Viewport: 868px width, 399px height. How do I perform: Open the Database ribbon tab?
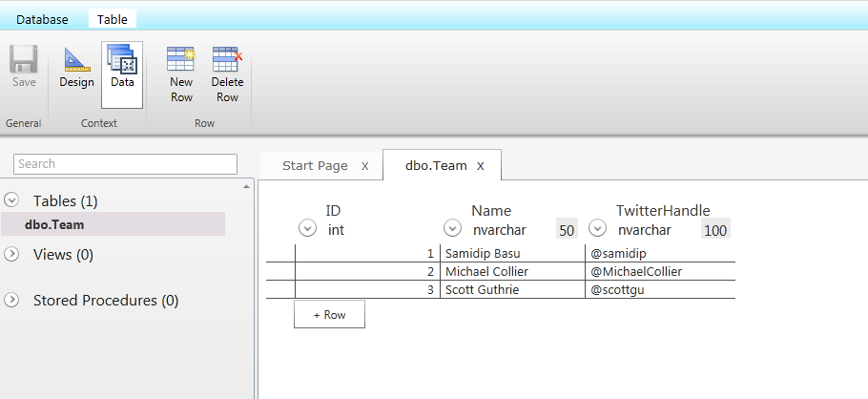tap(42, 19)
